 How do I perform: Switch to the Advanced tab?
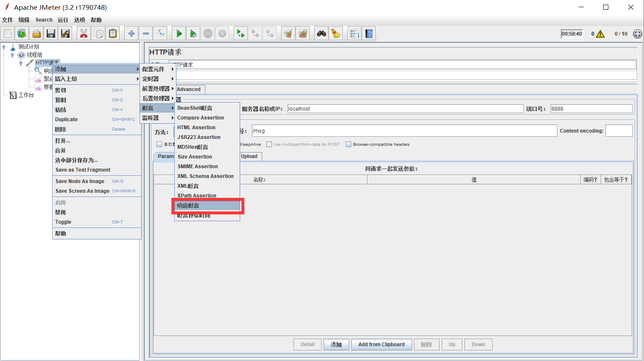click(x=190, y=89)
